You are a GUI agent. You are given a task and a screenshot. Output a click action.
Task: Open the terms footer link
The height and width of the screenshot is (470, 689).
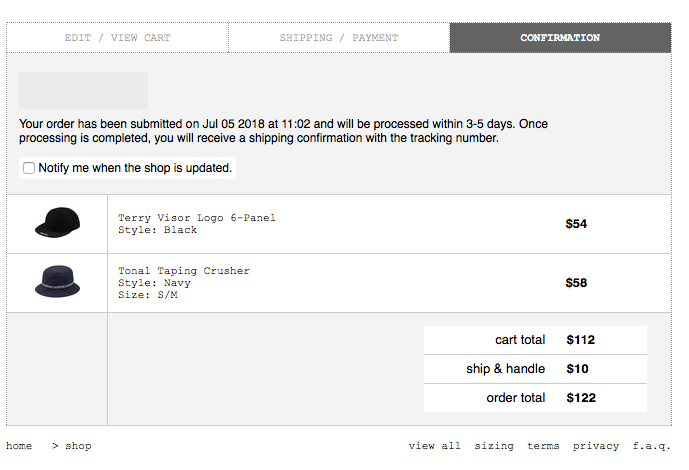pyautogui.click(x=543, y=446)
